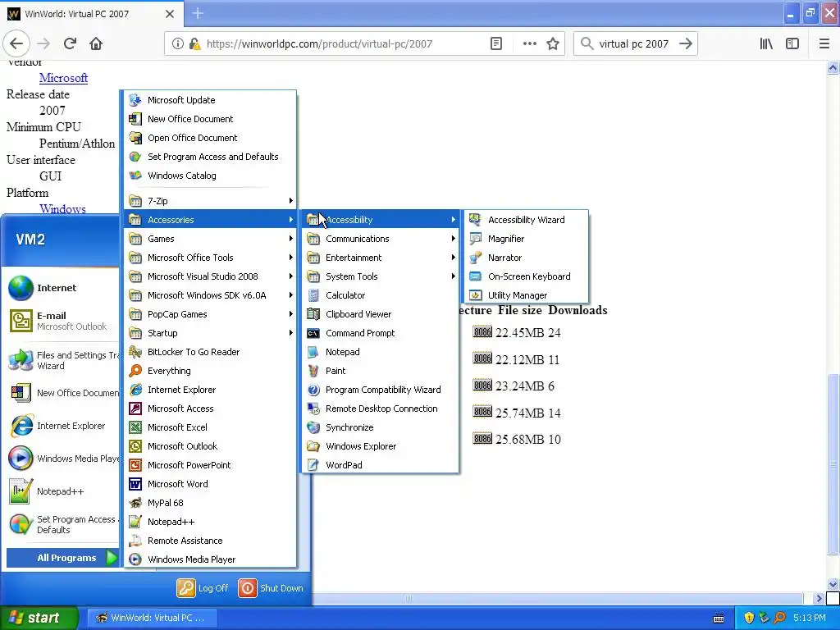Click the 22.45MB file size row
840x630 pixels.
tap(517, 333)
